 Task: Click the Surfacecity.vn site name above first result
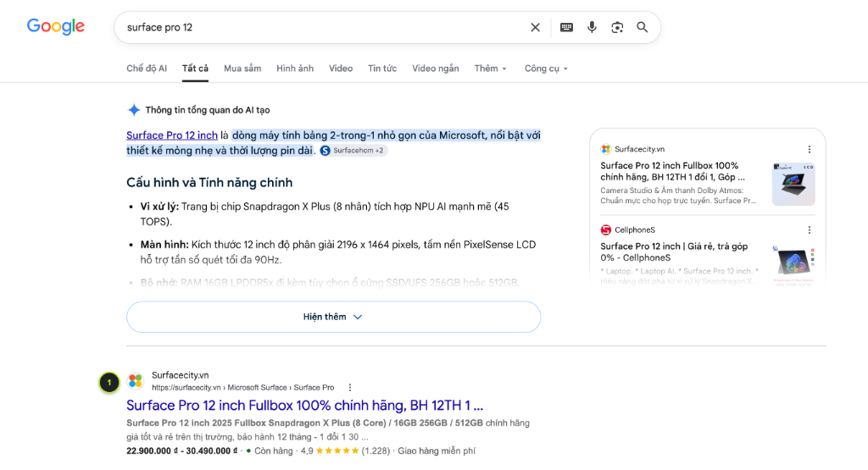[180, 375]
